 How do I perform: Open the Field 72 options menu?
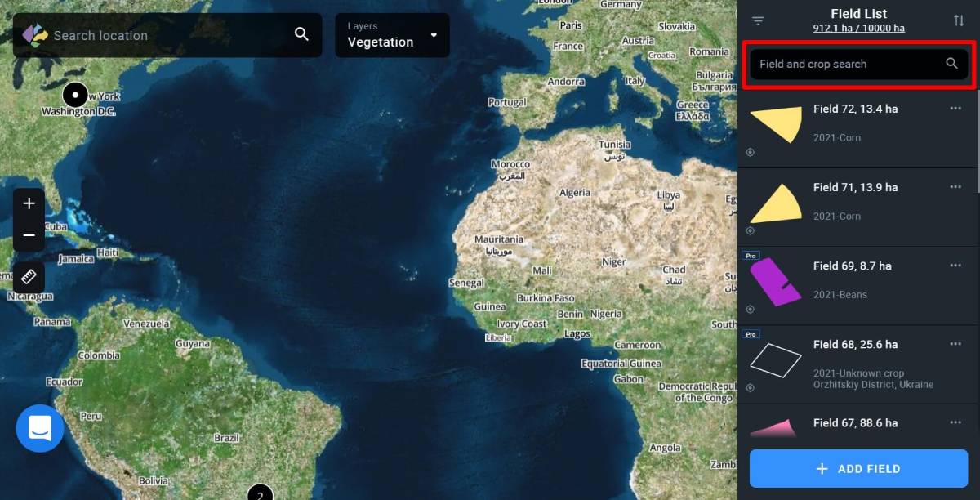[x=955, y=109]
